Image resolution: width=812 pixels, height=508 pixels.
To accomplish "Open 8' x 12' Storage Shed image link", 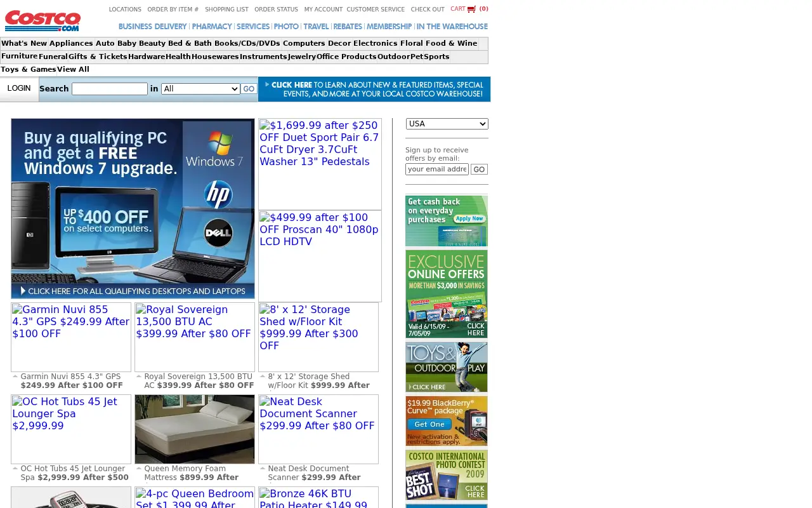I will point(318,337).
